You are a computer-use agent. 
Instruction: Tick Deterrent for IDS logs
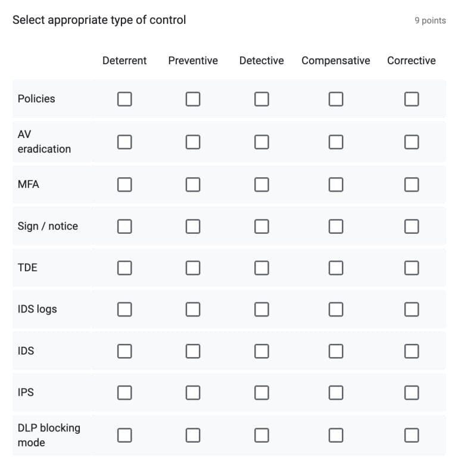124,309
